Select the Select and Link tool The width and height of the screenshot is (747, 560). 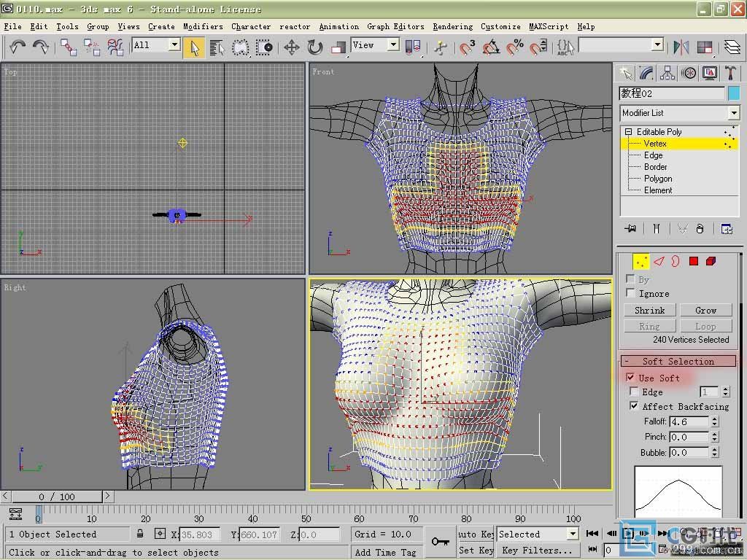click(x=69, y=47)
